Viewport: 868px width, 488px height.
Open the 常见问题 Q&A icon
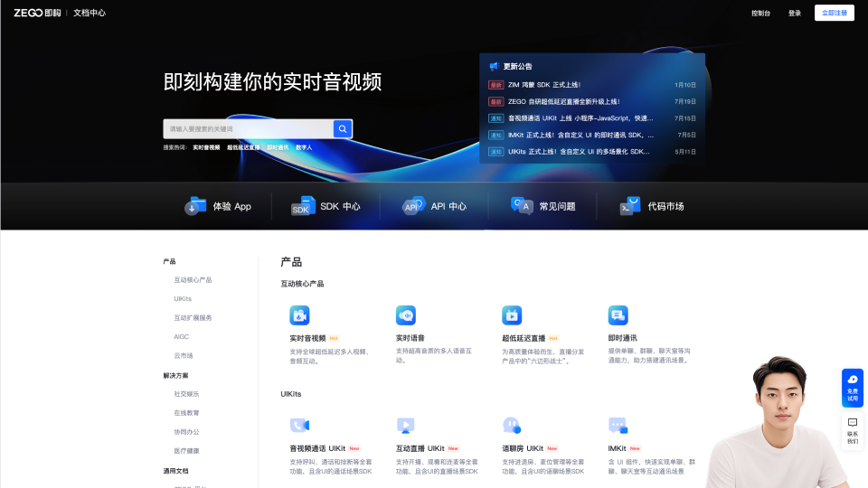pos(522,206)
